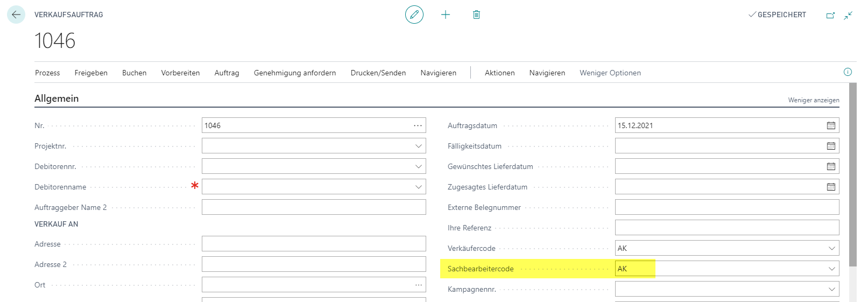
Task: Click the collapse page arrows icon
Action: pyautogui.click(x=848, y=15)
